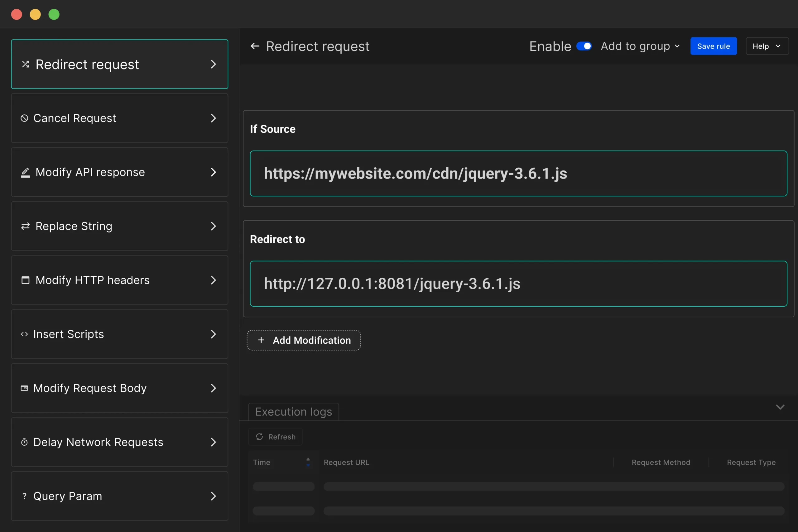Click the Add Modification button
The width and height of the screenshot is (798, 532).
coord(304,340)
